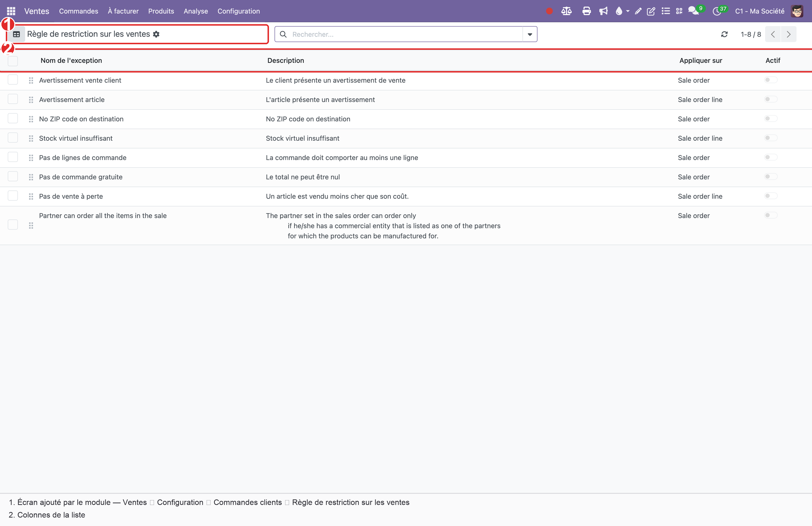Enable Actif for Partner can order all items
812x526 pixels.
tap(771, 215)
